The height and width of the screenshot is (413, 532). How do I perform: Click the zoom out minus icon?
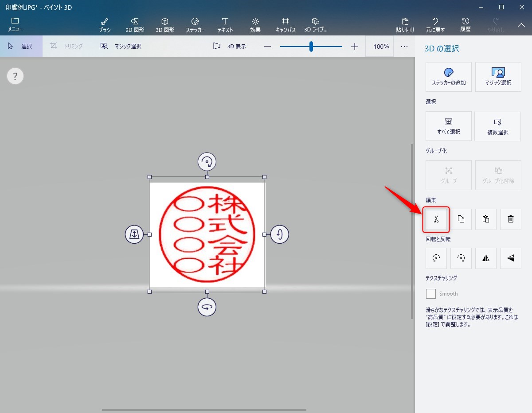pyautogui.click(x=267, y=47)
